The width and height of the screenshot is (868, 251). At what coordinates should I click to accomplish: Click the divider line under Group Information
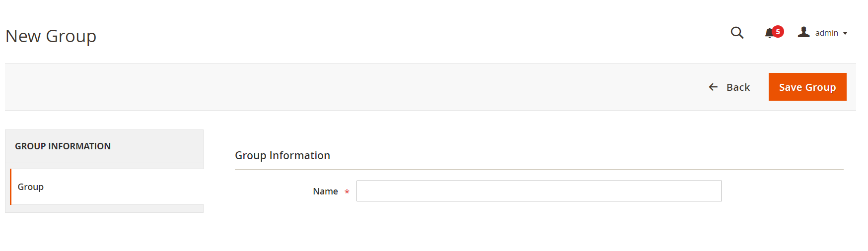(539, 169)
